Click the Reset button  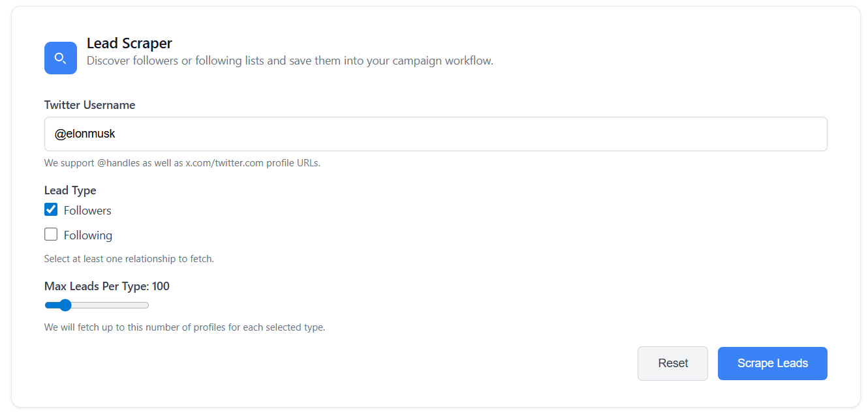(x=672, y=363)
